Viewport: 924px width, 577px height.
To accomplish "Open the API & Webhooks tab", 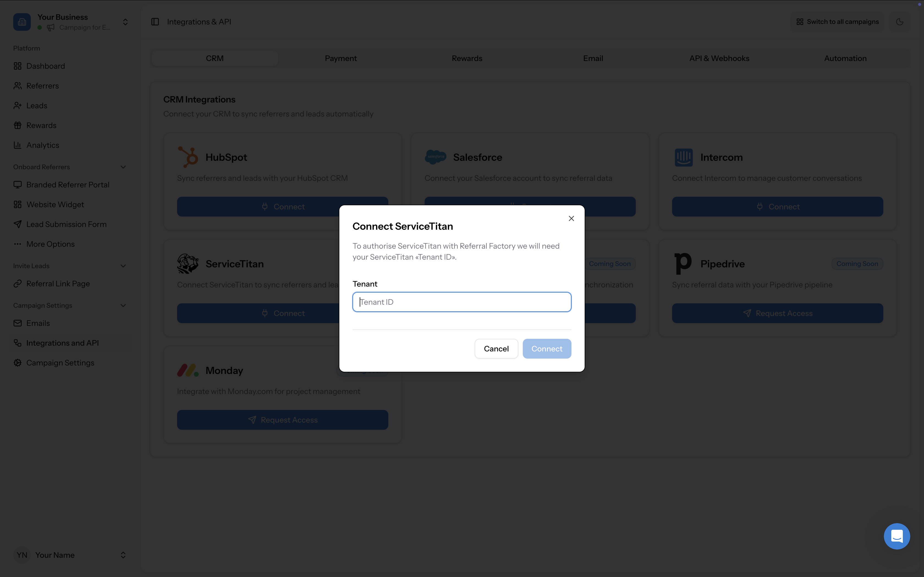I will point(719,58).
